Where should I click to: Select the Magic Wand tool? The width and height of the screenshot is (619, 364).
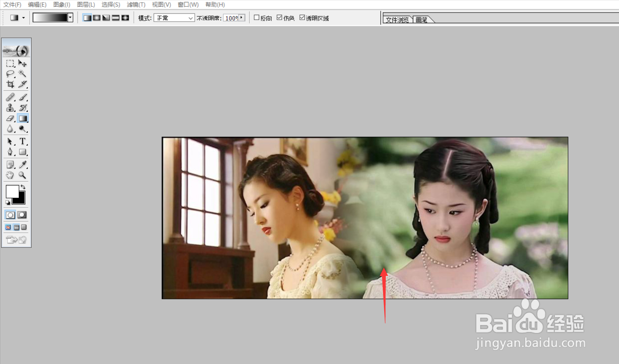click(22, 74)
